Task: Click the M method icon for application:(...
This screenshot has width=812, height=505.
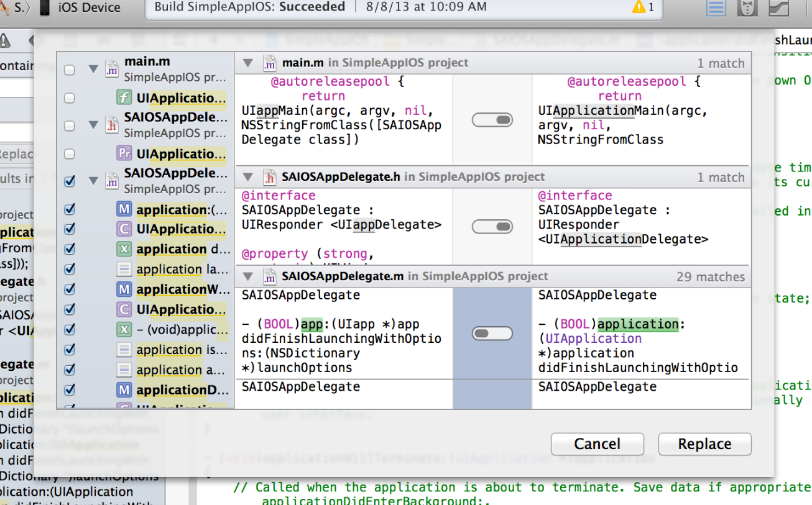Action: 124,209
